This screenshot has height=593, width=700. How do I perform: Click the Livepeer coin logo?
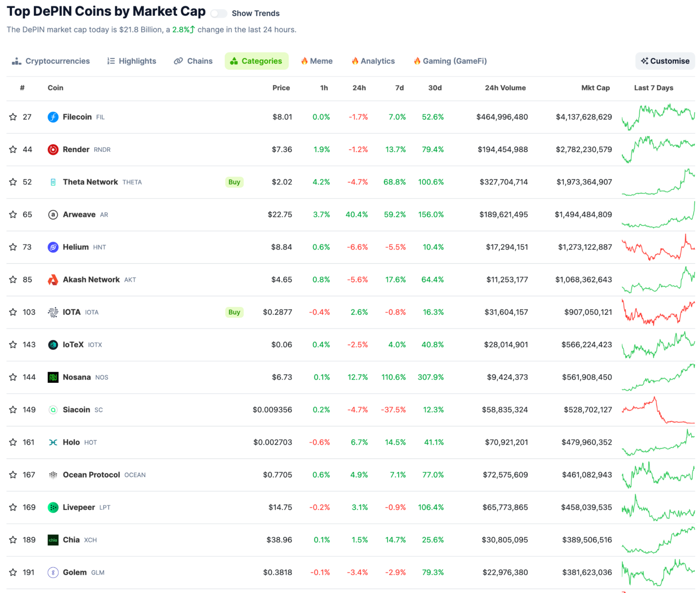pyautogui.click(x=53, y=507)
